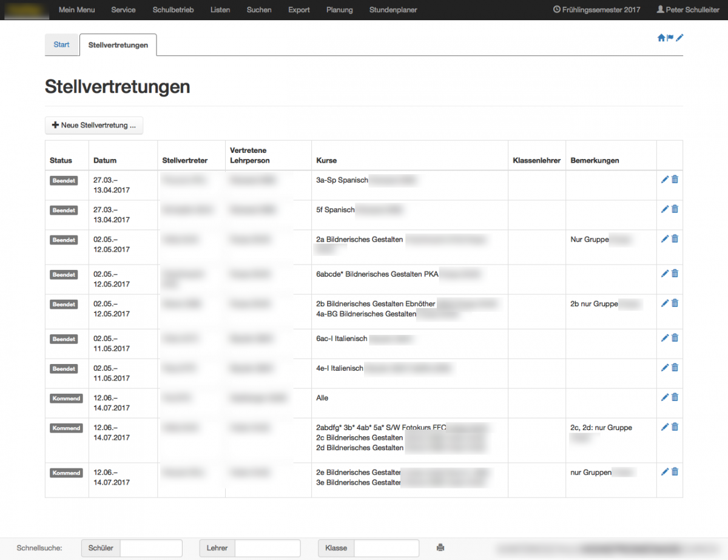Click the printer icon in bottom bar
728x560 pixels.
tap(440, 548)
